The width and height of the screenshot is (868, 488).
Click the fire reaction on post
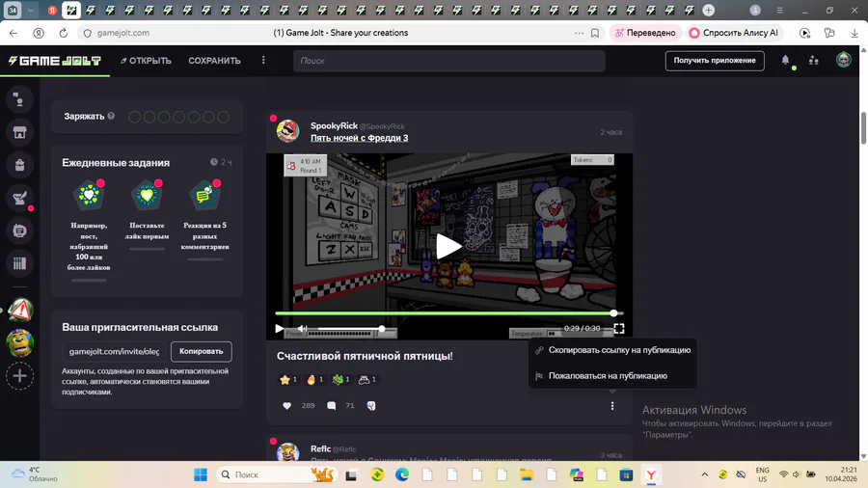click(x=314, y=380)
